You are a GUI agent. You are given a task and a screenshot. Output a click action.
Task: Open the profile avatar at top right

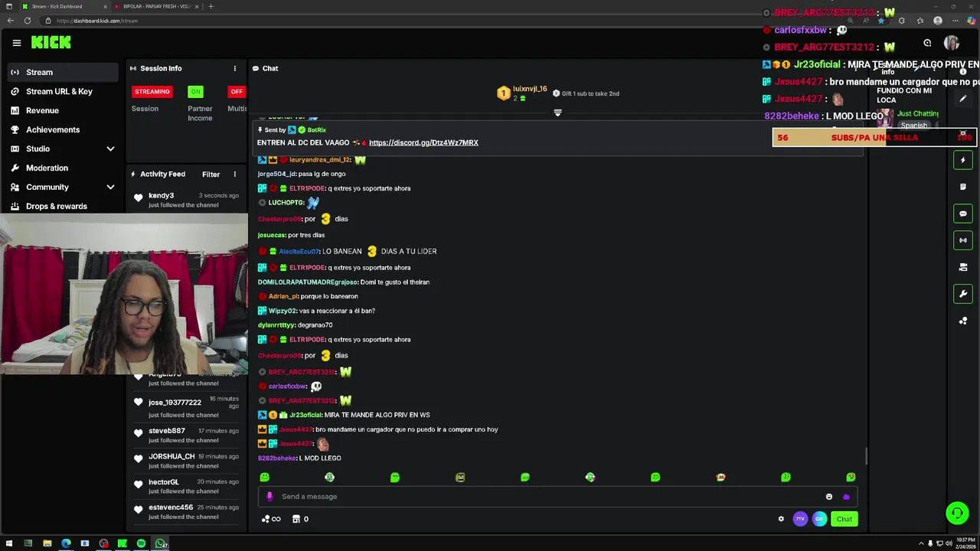[x=952, y=43]
